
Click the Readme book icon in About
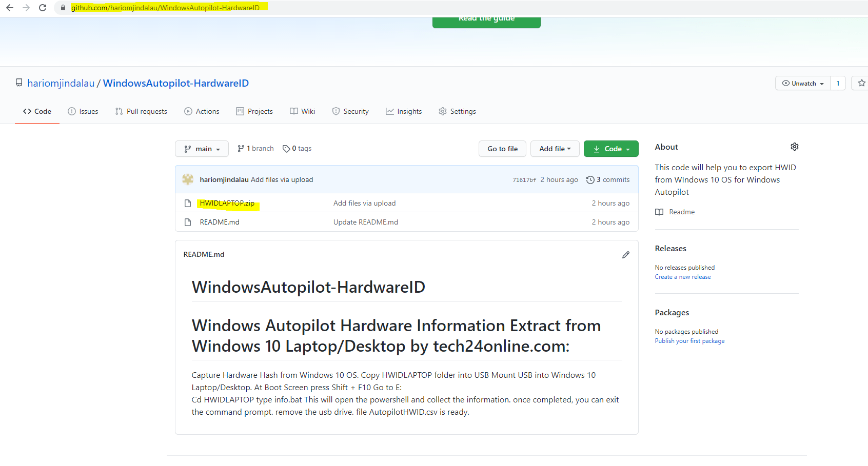click(x=659, y=212)
